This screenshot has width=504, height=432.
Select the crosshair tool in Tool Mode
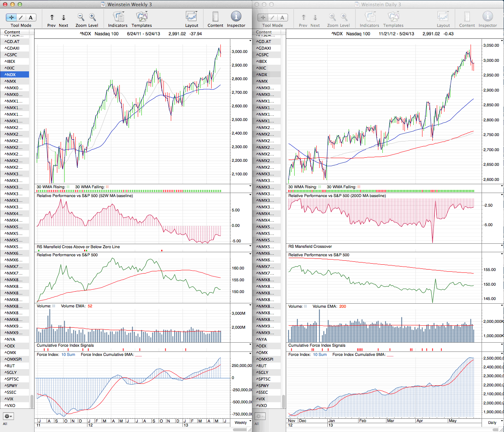12,17
